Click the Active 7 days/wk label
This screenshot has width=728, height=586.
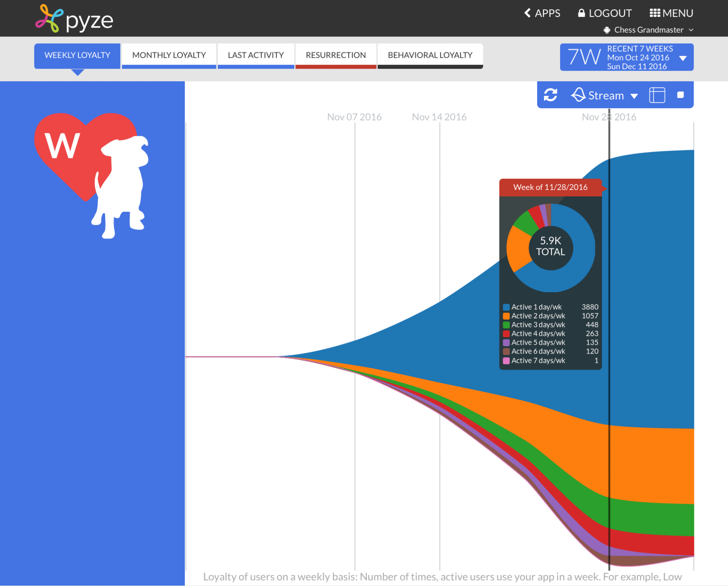pyautogui.click(x=538, y=360)
